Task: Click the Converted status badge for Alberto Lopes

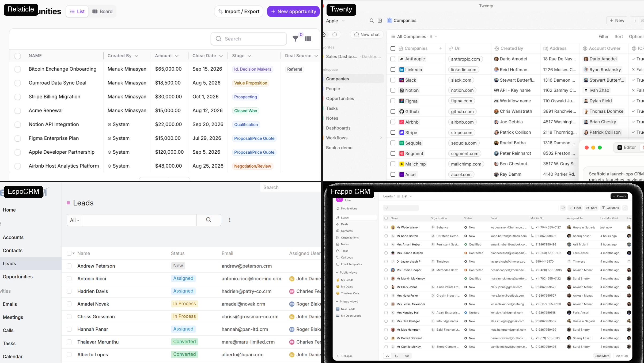Action: pyautogui.click(x=184, y=354)
